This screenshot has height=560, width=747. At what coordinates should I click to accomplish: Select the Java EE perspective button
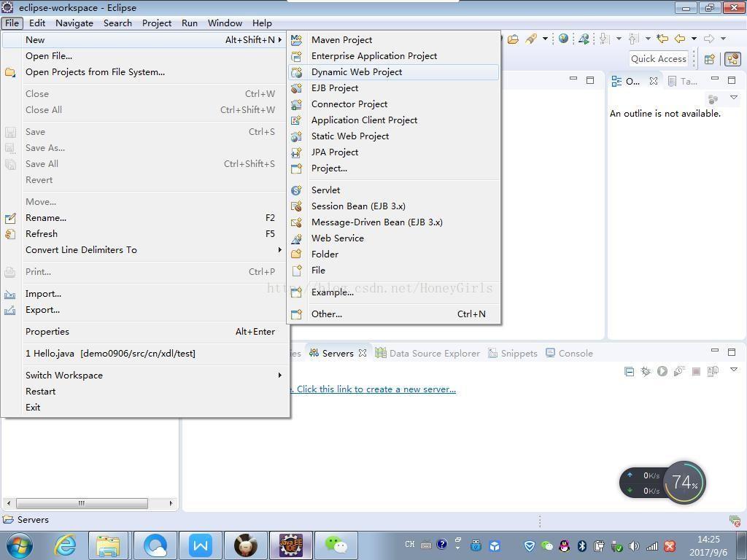732,59
